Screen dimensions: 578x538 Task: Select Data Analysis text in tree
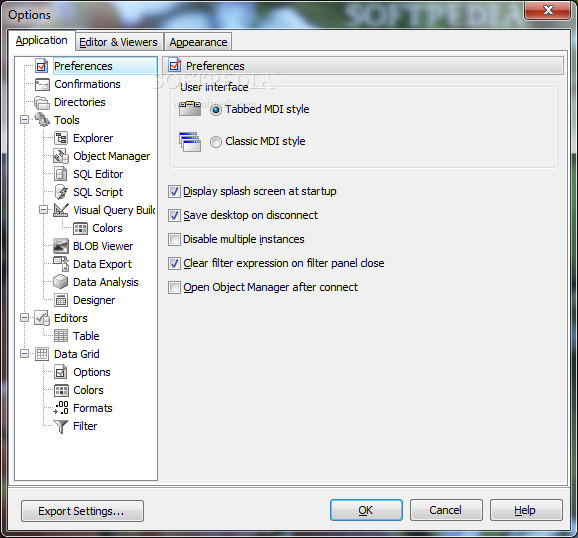pos(105,282)
